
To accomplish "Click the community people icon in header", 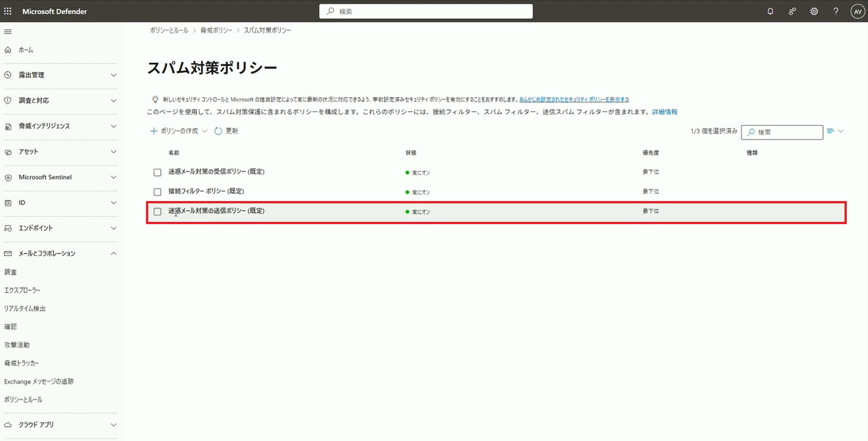I will 792,11.
